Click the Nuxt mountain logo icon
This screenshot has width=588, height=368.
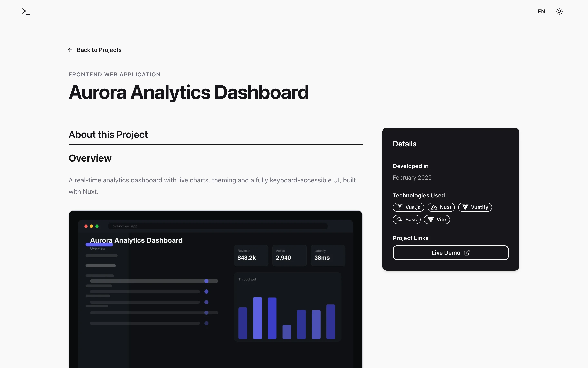[x=434, y=207]
